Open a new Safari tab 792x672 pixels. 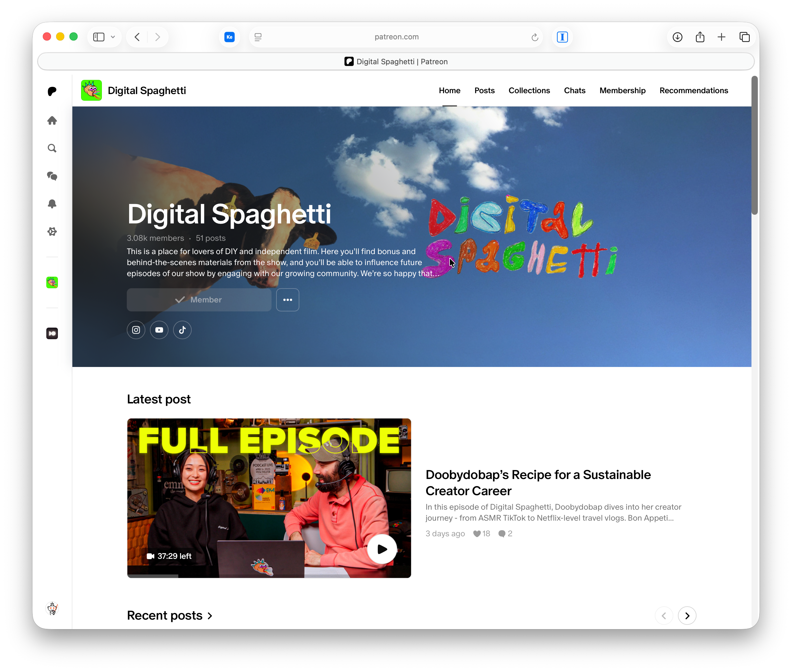click(722, 37)
